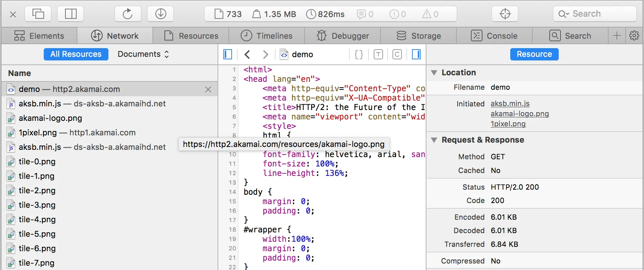This screenshot has width=644, height=270.
Task: Click the pretty print braces icon
Action: (x=359, y=54)
